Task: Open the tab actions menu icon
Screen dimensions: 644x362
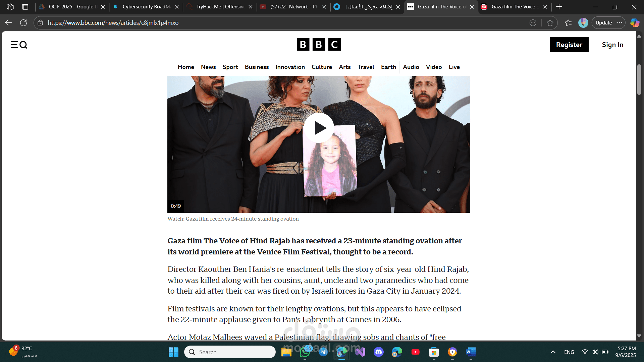Action: [25, 7]
